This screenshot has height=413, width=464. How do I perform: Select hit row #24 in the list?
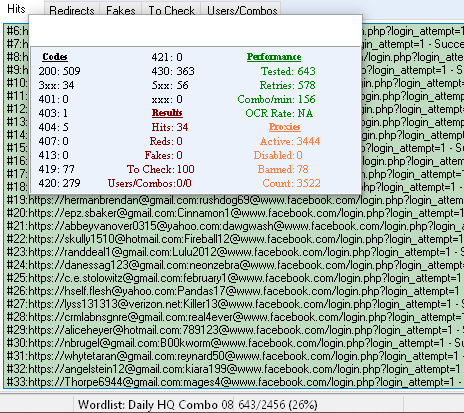click(x=233, y=265)
